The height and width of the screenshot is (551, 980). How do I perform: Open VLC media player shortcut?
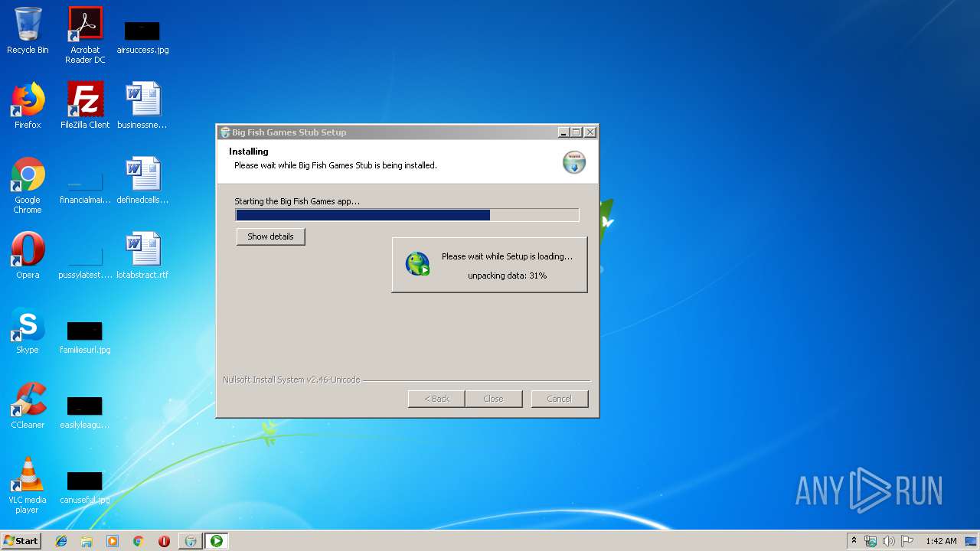pyautogui.click(x=28, y=485)
